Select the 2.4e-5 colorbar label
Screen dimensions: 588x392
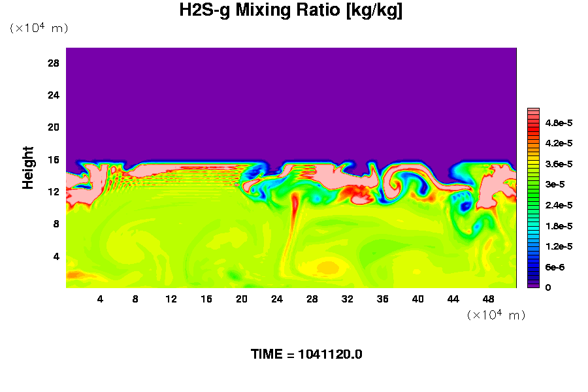pos(559,205)
